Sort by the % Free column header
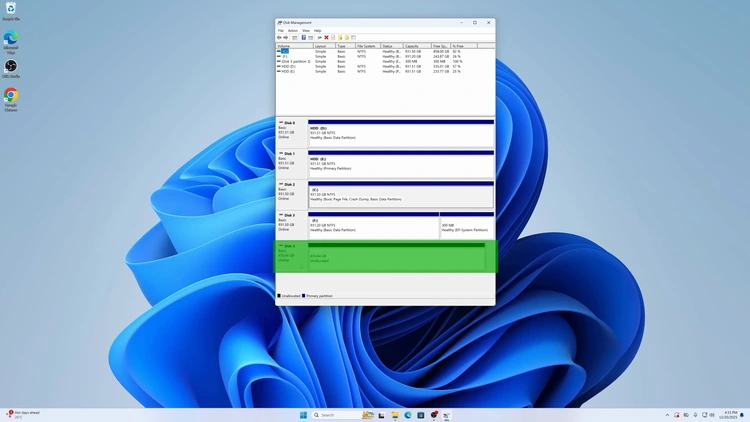The height and width of the screenshot is (422, 750). (x=464, y=46)
